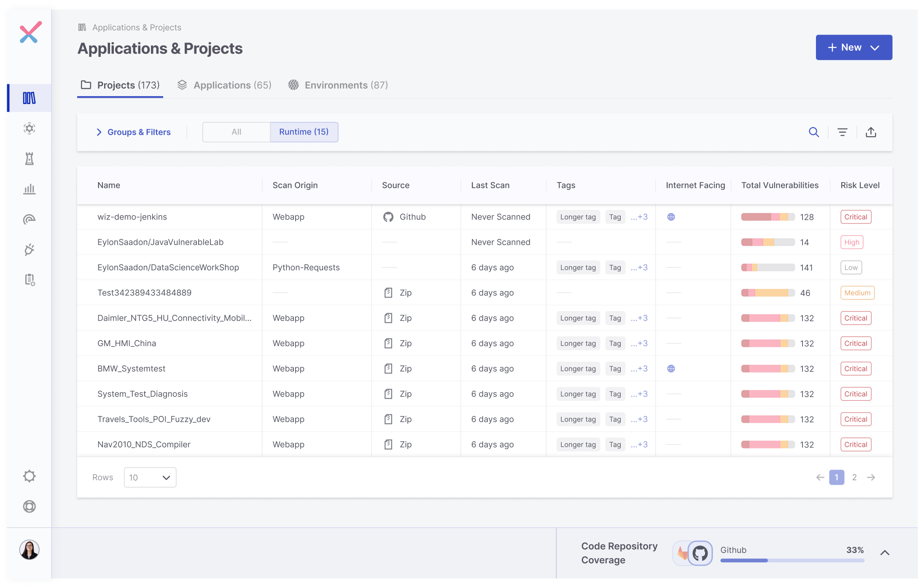918x588 pixels.
Task: Click High risk badge for JavaVulnerableLab
Action: pyautogui.click(x=852, y=242)
